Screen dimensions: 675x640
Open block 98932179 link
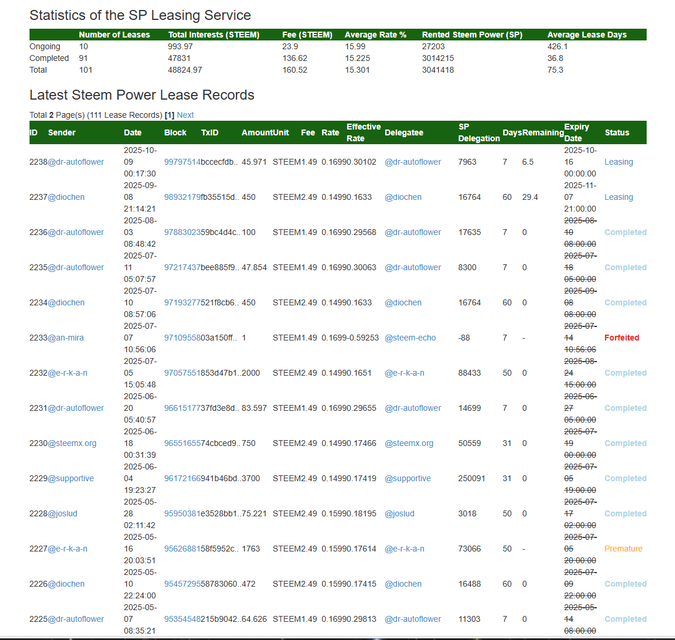[181, 197]
